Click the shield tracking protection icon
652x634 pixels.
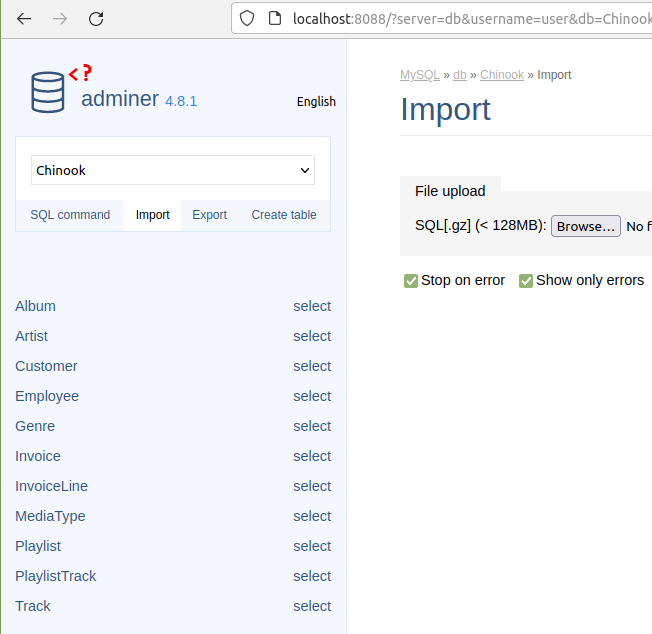[247, 18]
